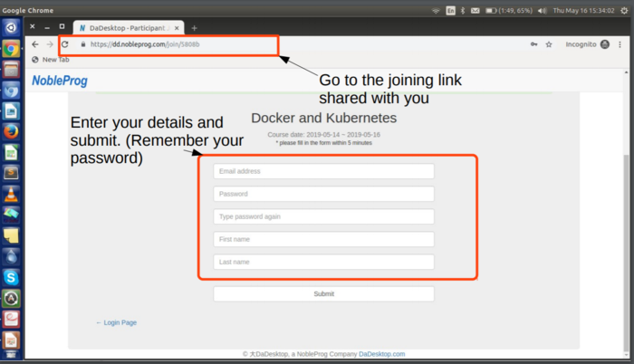Open the clock and calendar indicator

(x=583, y=11)
